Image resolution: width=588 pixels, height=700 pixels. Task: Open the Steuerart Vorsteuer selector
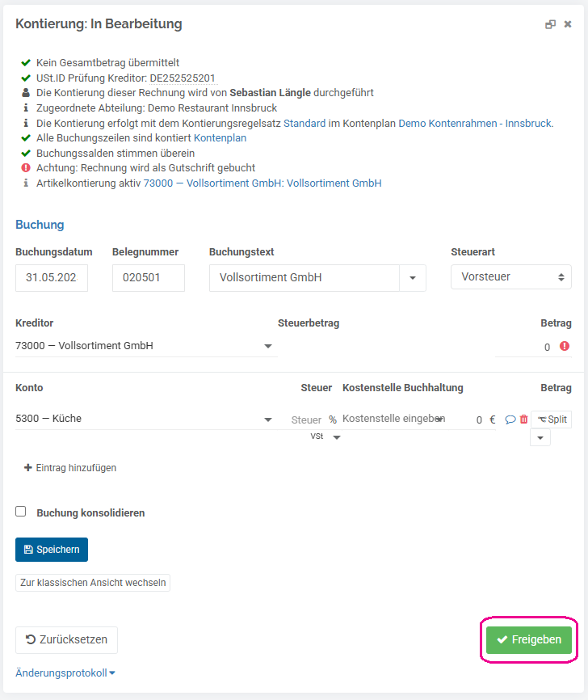[x=510, y=276]
